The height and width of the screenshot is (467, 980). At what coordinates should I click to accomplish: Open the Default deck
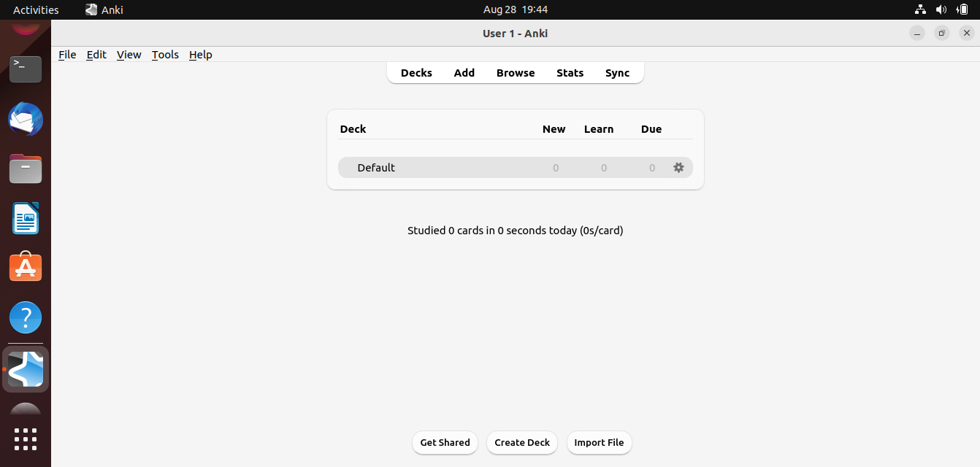pos(376,168)
